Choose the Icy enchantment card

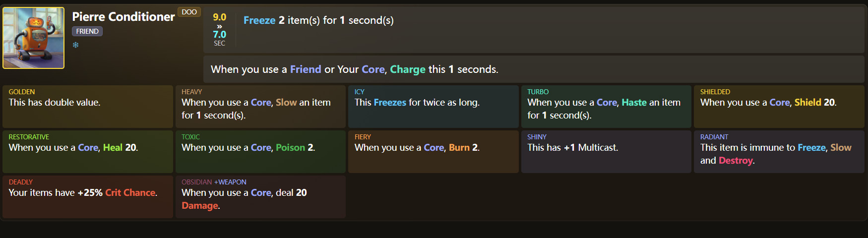pos(433,107)
